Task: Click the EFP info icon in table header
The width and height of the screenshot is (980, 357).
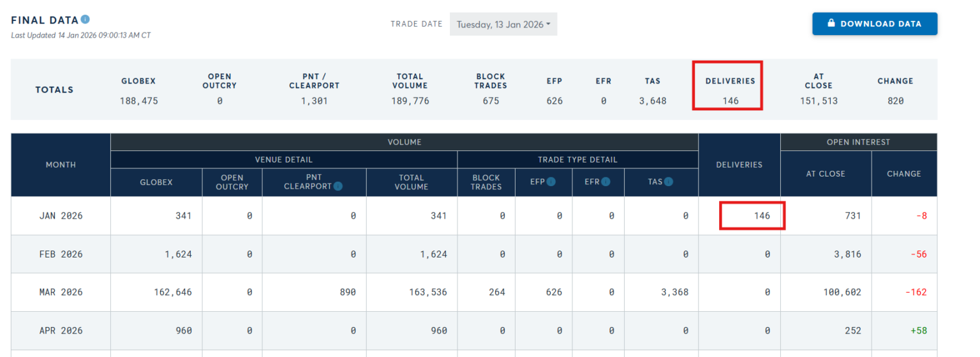Action: click(551, 182)
